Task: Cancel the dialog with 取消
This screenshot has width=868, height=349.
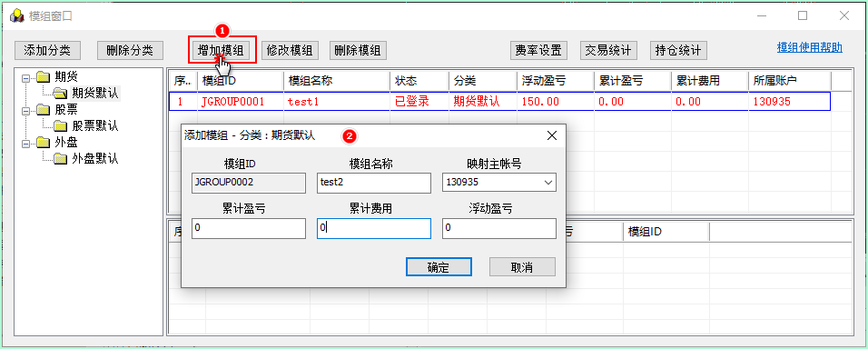Action: (x=522, y=266)
